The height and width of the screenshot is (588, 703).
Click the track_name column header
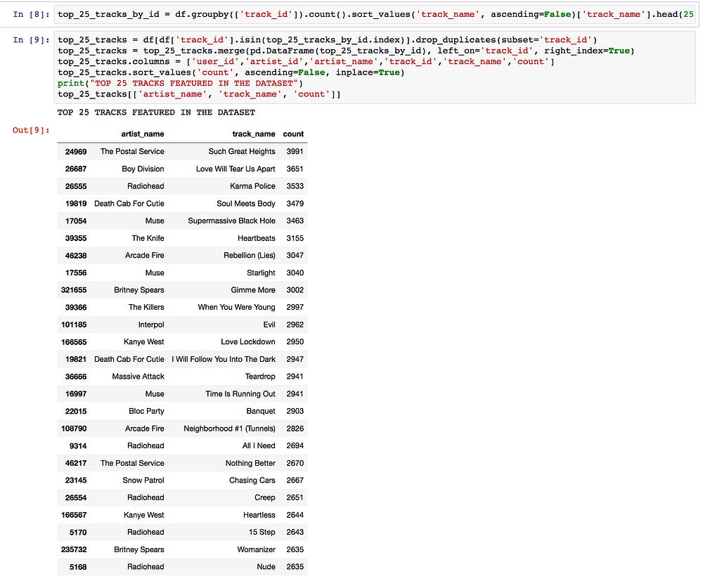(x=254, y=134)
